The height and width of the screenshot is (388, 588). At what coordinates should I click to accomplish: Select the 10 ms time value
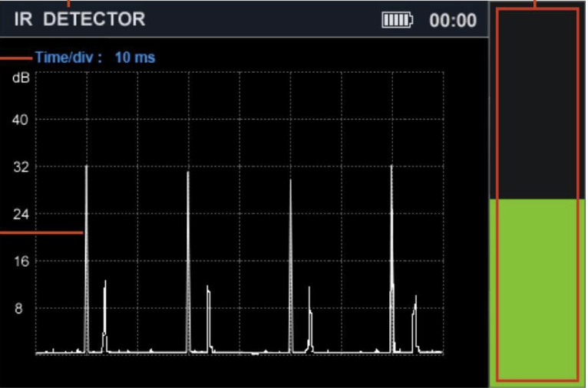(135, 58)
